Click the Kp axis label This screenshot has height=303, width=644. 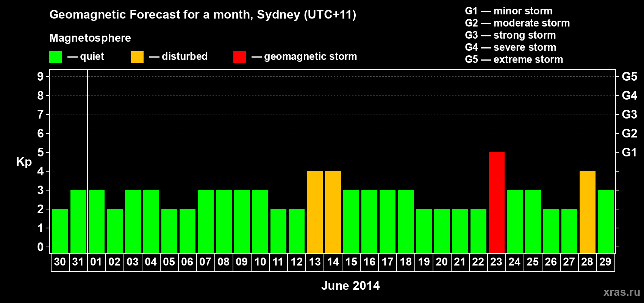coord(24,162)
